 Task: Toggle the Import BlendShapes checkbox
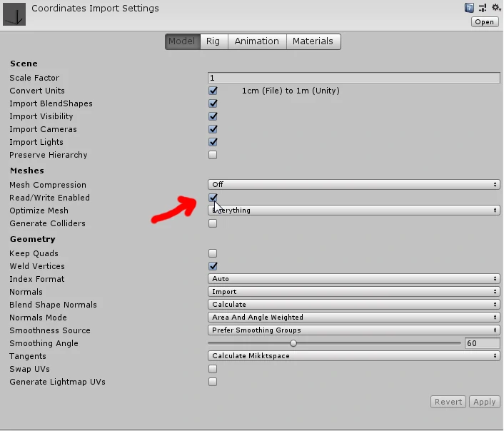pos(213,103)
